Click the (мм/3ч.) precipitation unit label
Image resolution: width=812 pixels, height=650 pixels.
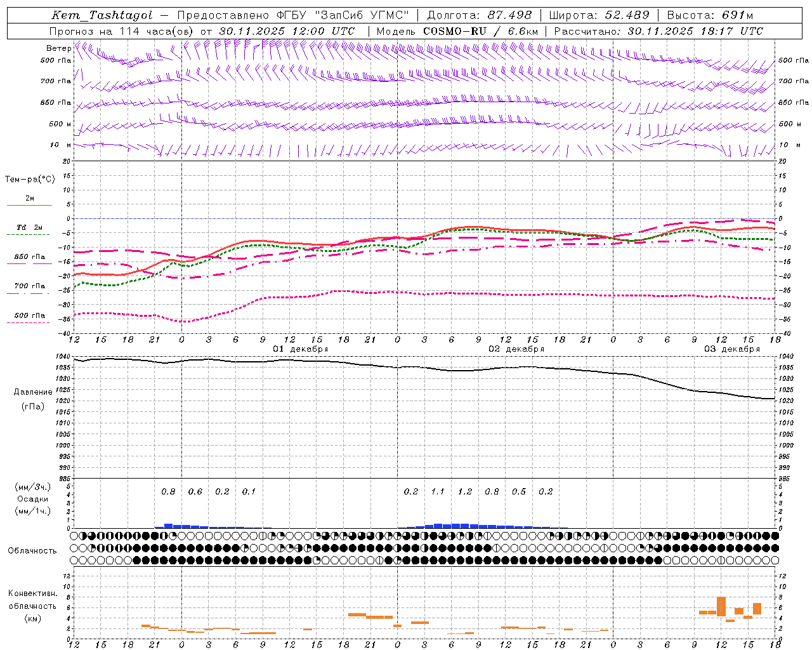tap(33, 487)
